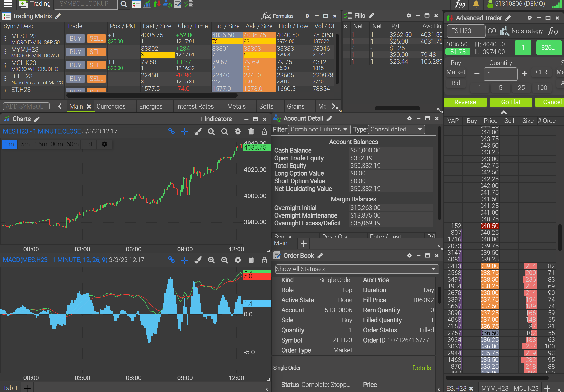Click the search magnifier next to Symbol Lookup
The width and height of the screenshot is (564, 392).
click(124, 4)
